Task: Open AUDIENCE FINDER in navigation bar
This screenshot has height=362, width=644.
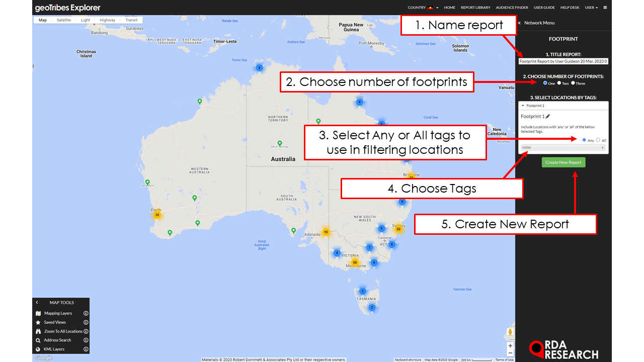Action: click(x=512, y=8)
